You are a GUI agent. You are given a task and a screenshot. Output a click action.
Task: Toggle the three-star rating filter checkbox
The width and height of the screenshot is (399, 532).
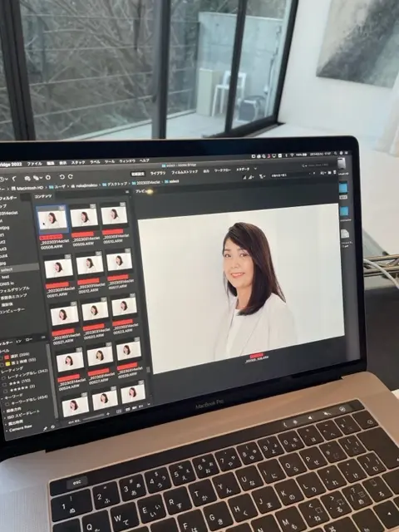pos(4,385)
